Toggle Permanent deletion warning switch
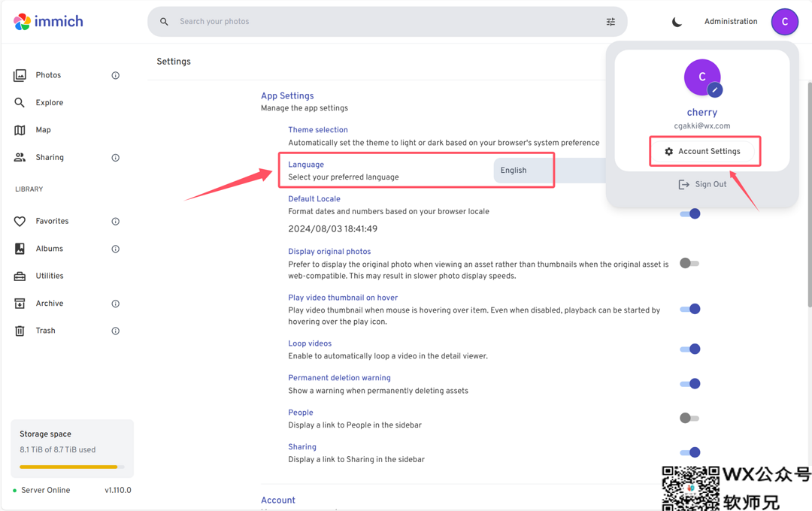812x511 pixels. click(689, 384)
